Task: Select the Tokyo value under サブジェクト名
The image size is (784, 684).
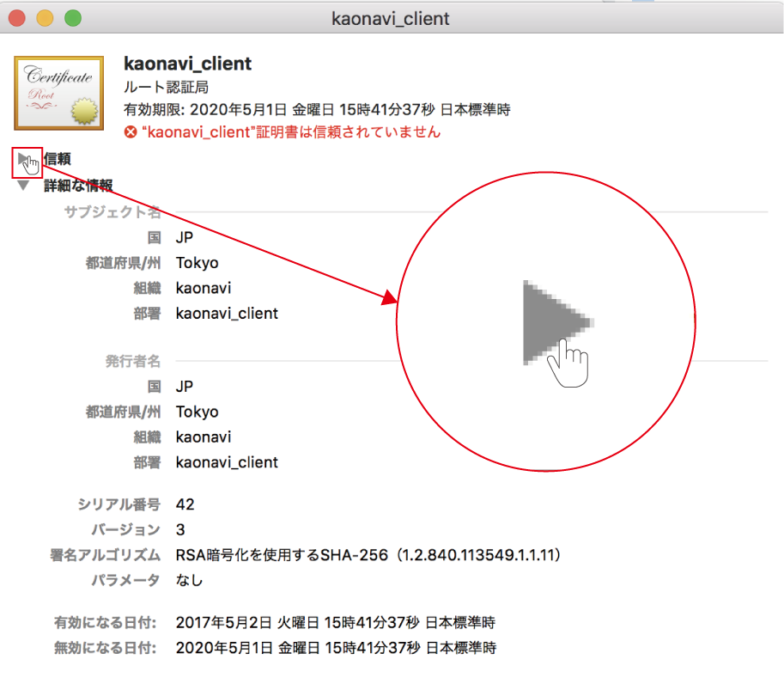Action: (x=197, y=263)
